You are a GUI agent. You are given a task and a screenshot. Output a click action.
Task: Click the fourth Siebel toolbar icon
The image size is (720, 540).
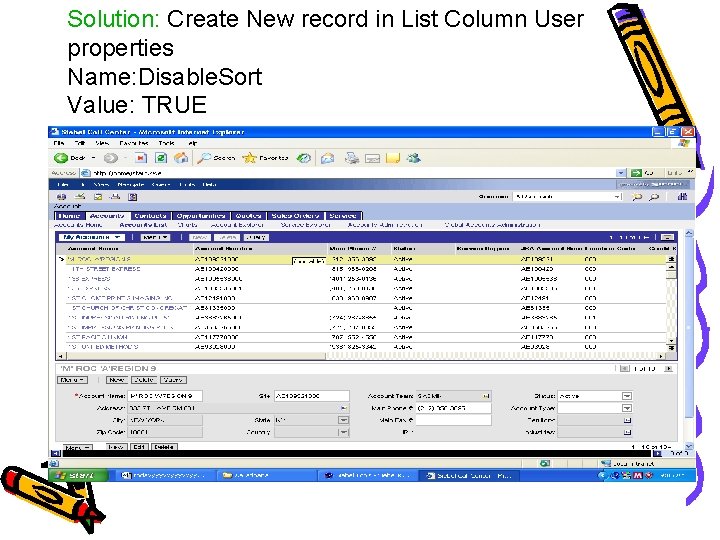tap(115, 197)
